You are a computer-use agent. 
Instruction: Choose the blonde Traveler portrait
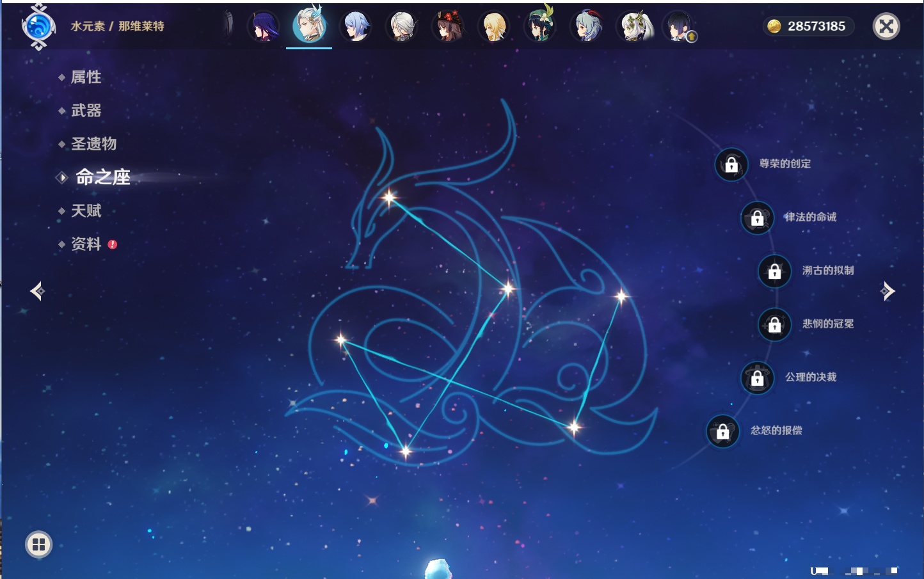click(x=494, y=27)
